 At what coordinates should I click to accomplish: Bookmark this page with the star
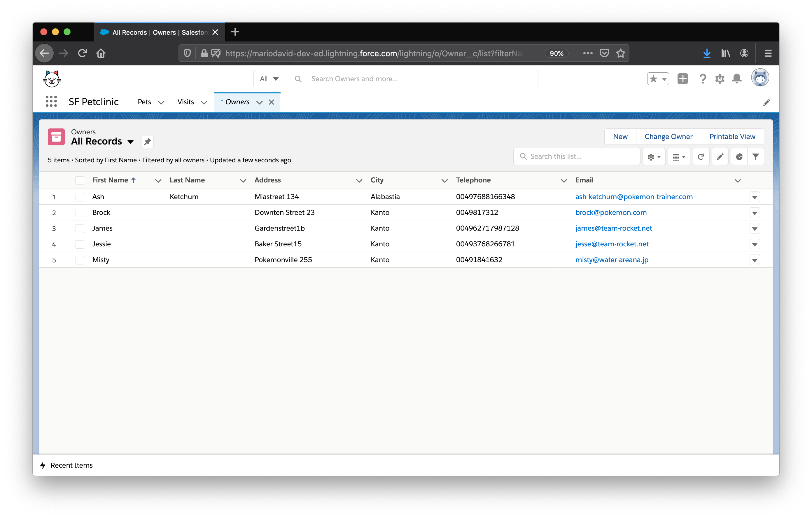click(x=620, y=53)
